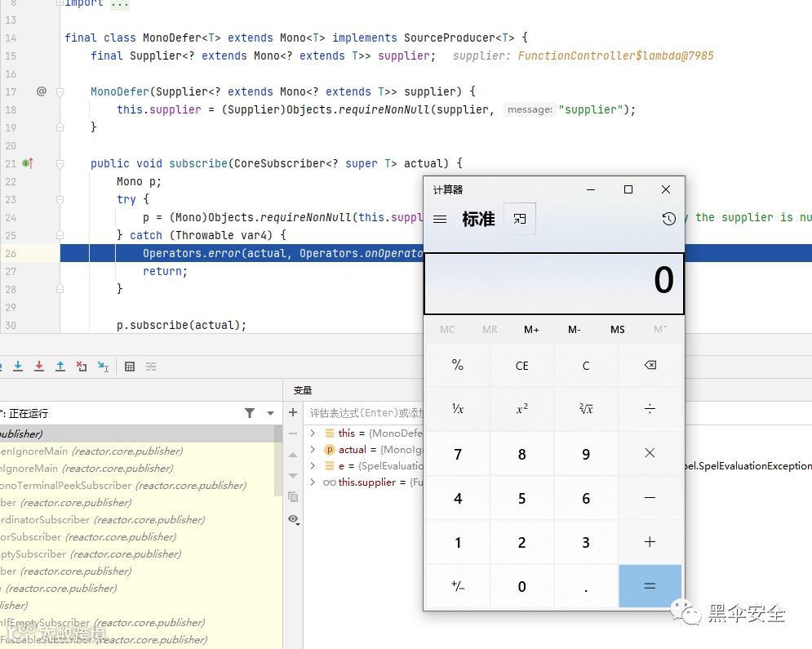Click the calculator CE button
Viewport: 812px width, 649px height.
click(x=522, y=366)
